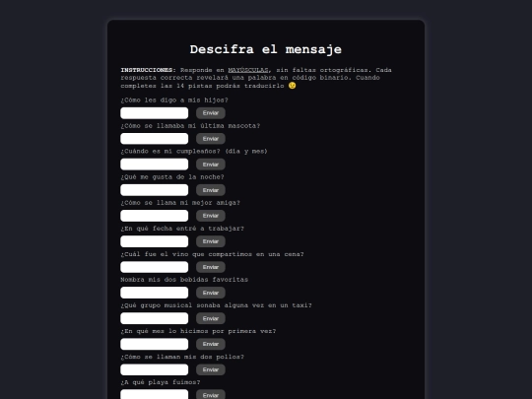Click the winking emoji after 'traducirlo'
The width and height of the screenshot is (532, 399).
click(293, 86)
